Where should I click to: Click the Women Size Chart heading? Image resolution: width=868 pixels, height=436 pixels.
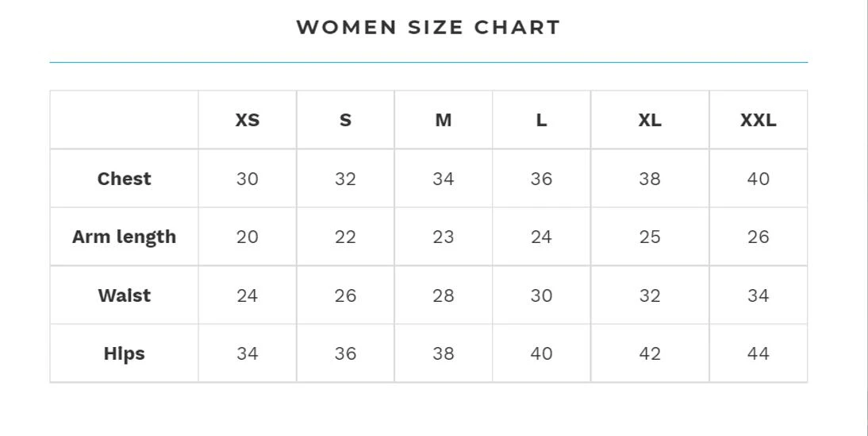[428, 28]
